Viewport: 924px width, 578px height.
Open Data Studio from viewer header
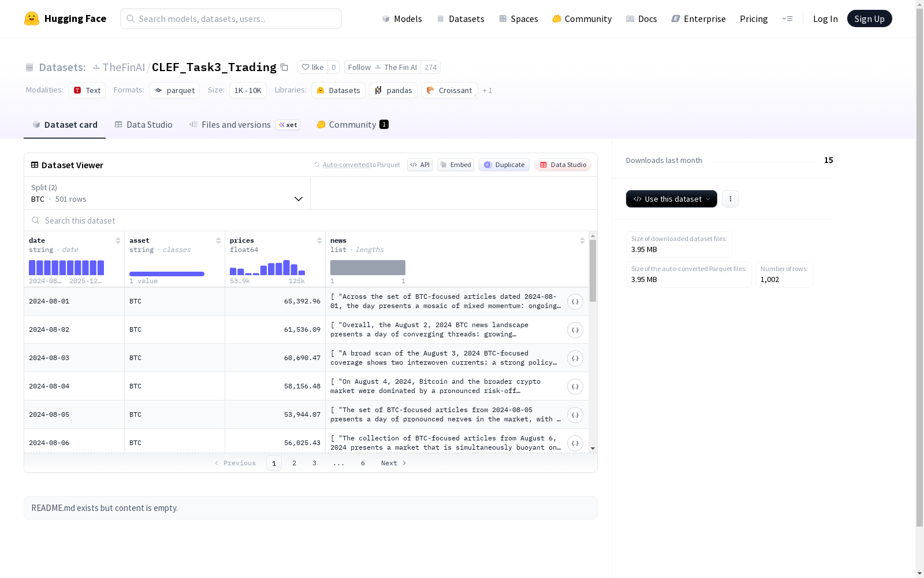[x=563, y=165]
